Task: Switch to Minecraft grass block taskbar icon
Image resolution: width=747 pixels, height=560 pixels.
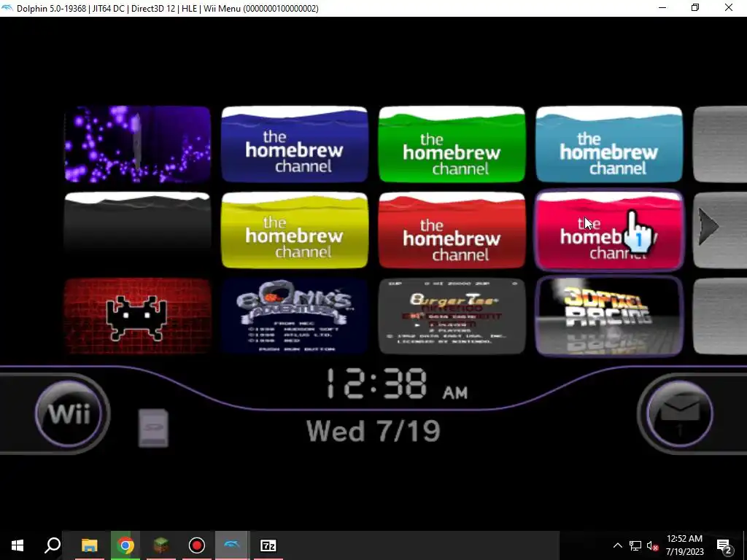Action: click(161, 545)
